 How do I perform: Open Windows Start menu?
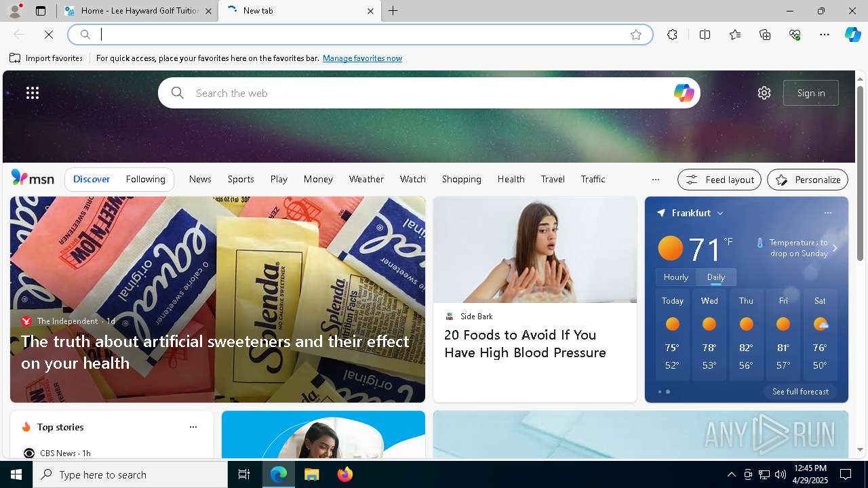click(x=16, y=474)
